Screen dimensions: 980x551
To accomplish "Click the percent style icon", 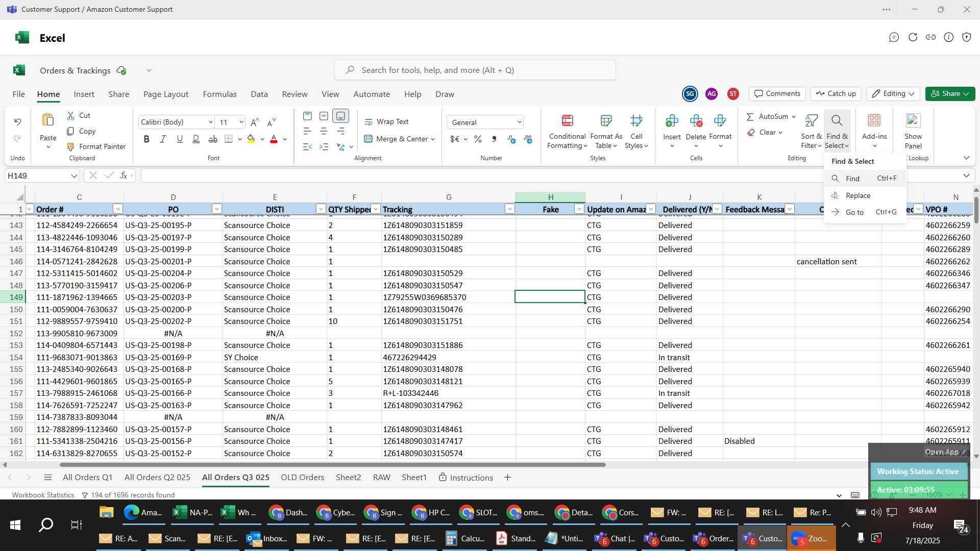I will (x=478, y=139).
